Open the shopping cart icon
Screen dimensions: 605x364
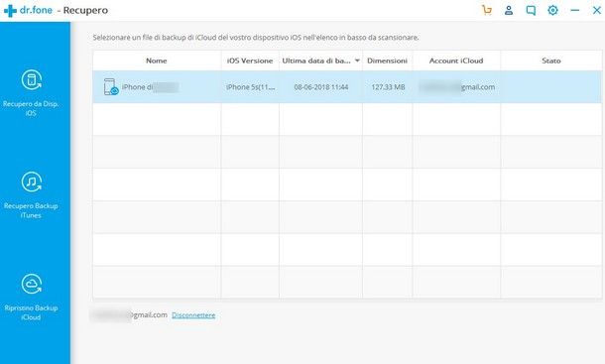pyautogui.click(x=487, y=10)
